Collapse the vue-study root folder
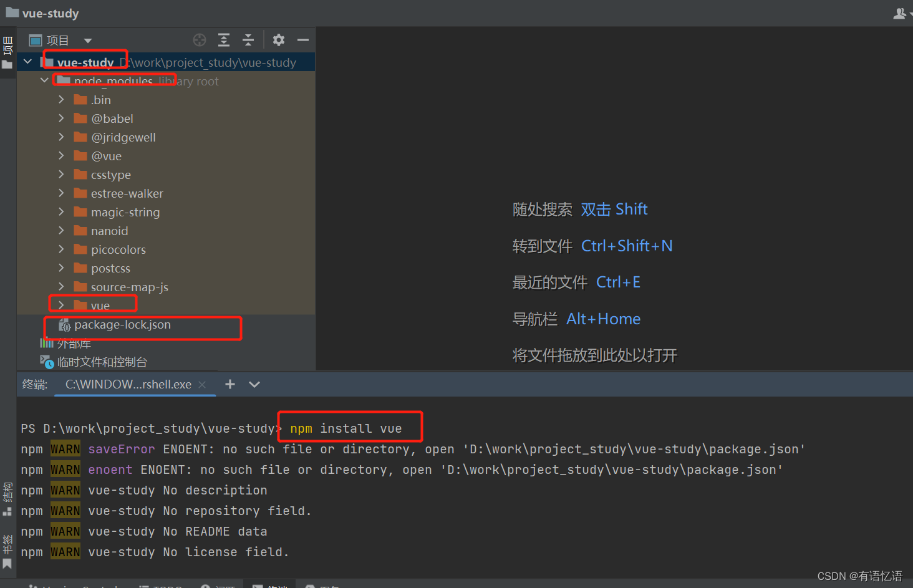The height and width of the screenshot is (588, 913). (x=28, y=62)
